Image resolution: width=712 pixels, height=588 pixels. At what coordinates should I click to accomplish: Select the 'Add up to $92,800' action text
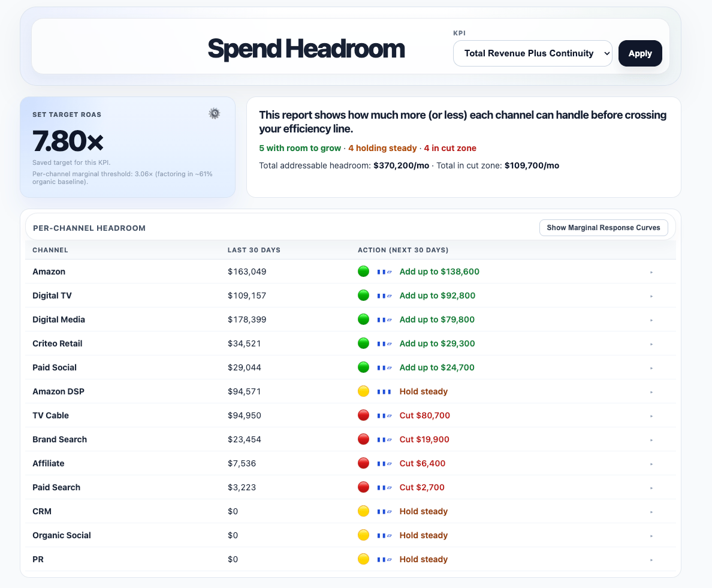(438, 295)
